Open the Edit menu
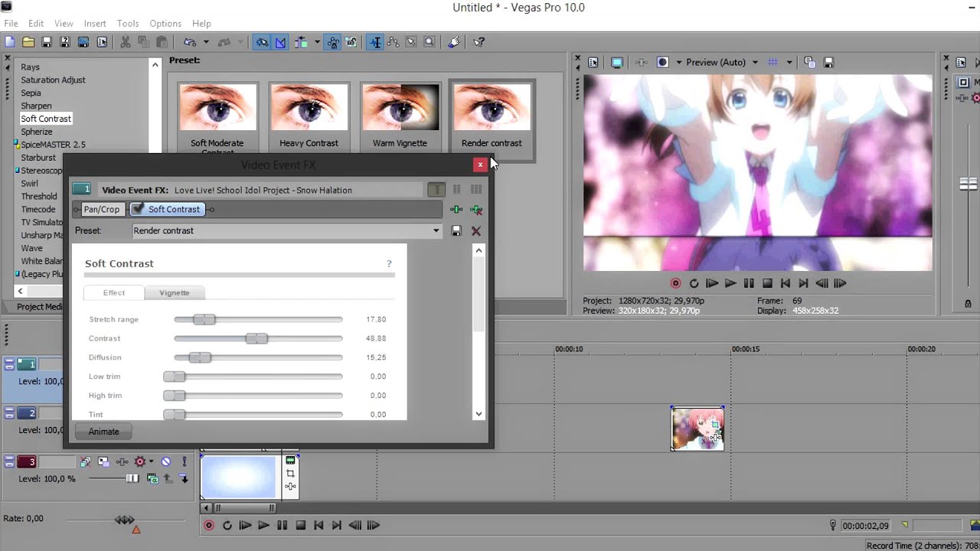The height and width of the screenshot is (551, 980). 36,24
